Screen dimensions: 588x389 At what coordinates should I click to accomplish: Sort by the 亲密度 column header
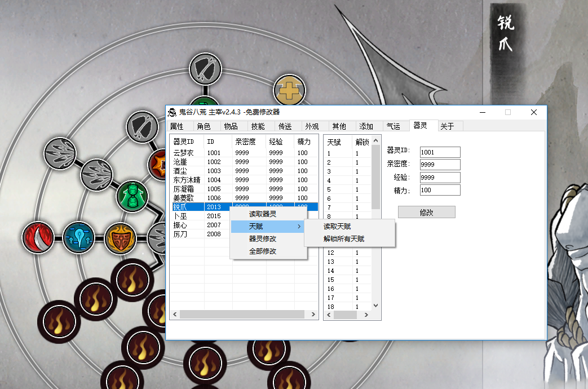pyautogui.click(x=249, y=142)
